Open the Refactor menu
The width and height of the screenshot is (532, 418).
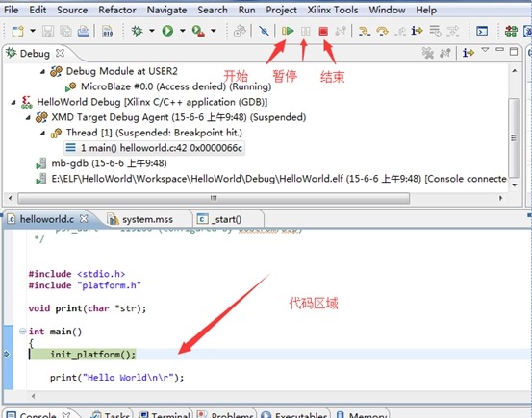[117, 10]
